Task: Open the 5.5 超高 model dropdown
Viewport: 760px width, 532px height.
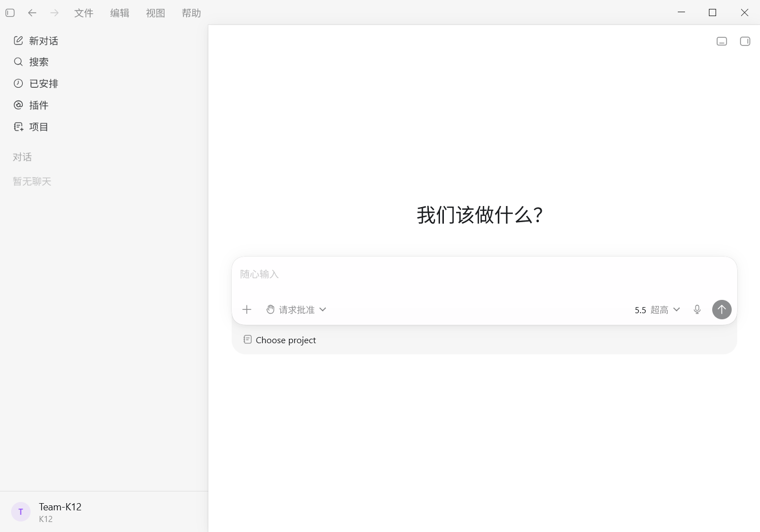Action: click(657, 310)
